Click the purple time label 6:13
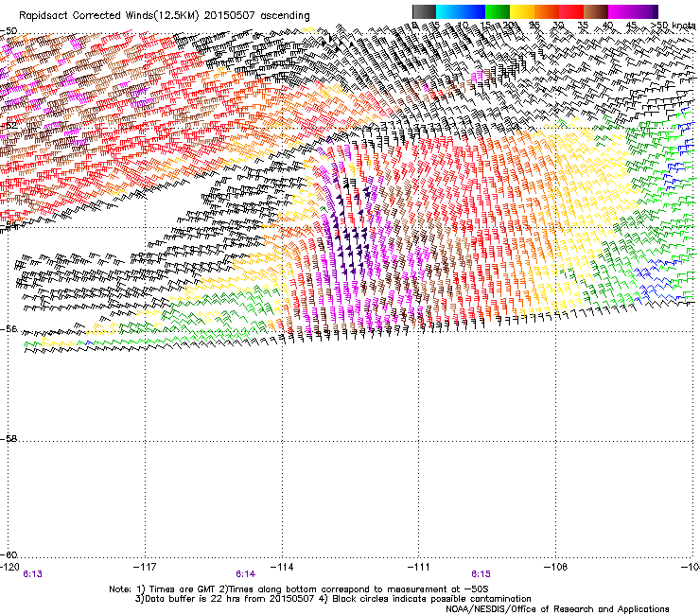The image size is (700, 615). coord(32,574)
